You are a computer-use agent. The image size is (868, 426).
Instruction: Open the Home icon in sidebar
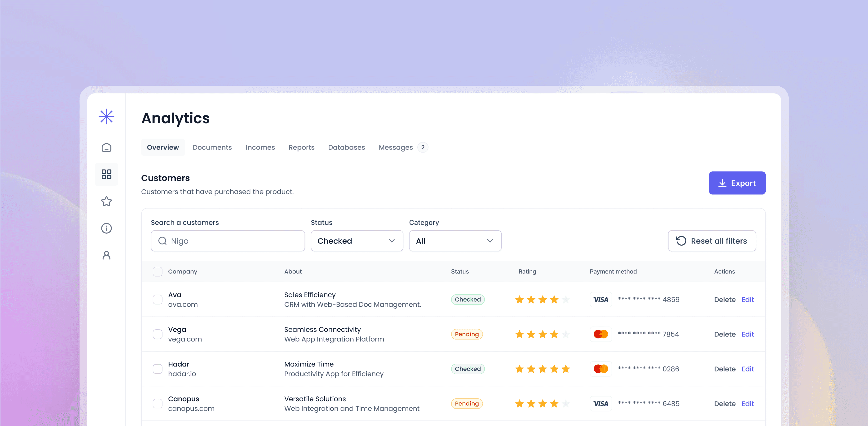pos(106,148)
